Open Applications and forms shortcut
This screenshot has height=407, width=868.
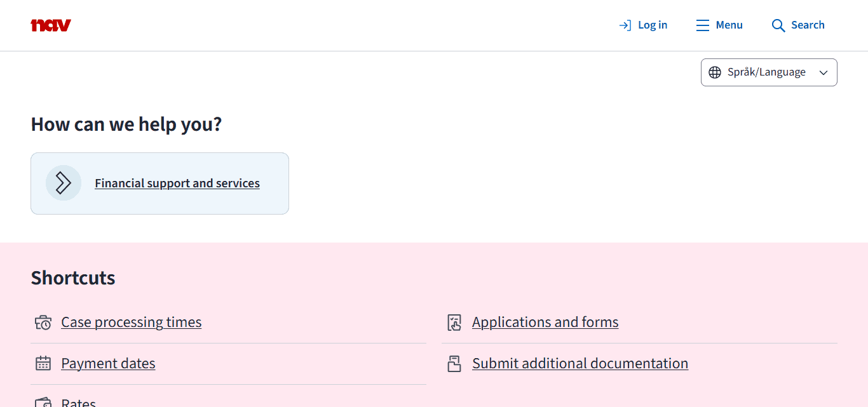click(x=545, y=323)
